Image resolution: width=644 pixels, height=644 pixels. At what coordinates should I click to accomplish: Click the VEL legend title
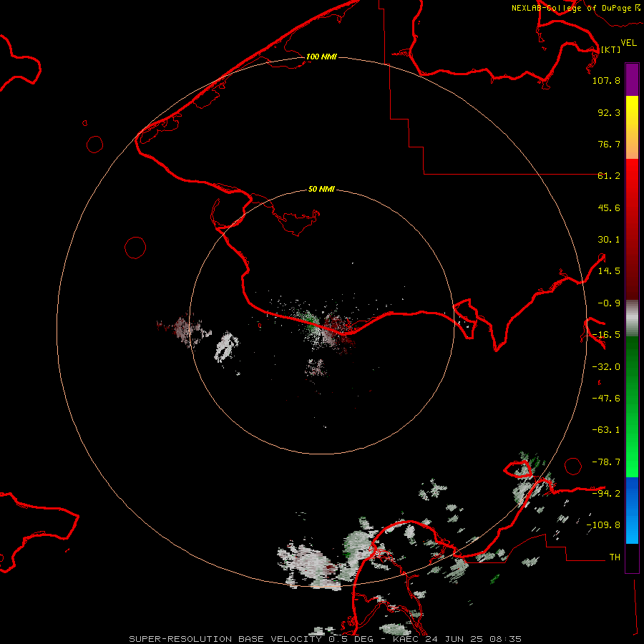click(628, 42)
